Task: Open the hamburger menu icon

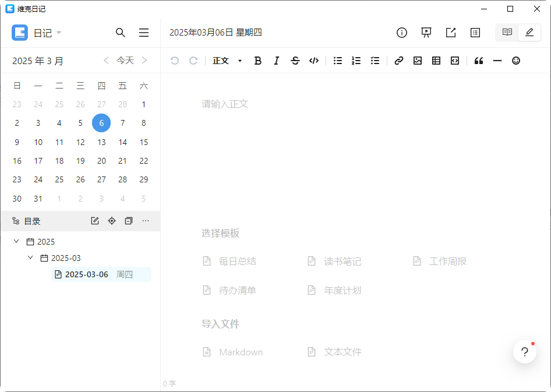Action: point(144,33)
